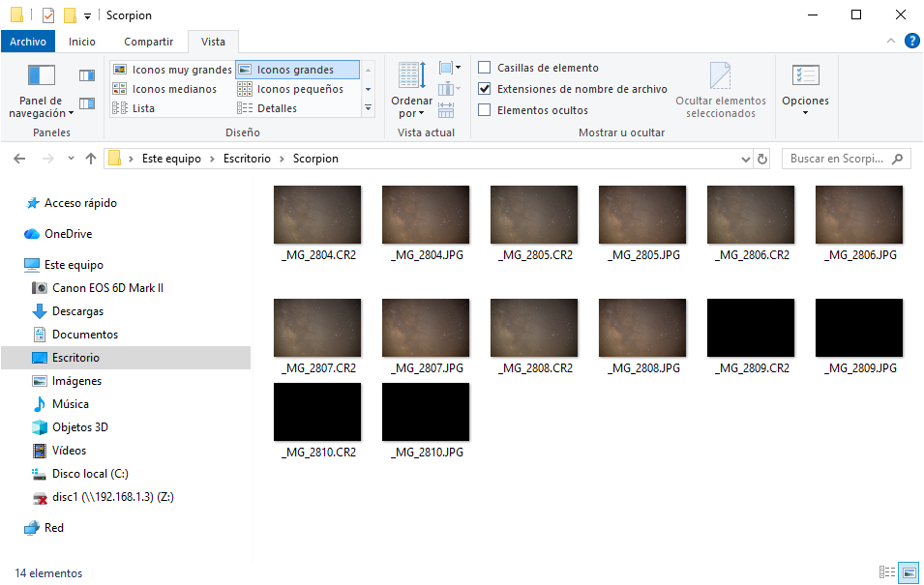Click the back navigation arrow
Viewport: 924px width, 585px height.
click(x=19, y=159)
